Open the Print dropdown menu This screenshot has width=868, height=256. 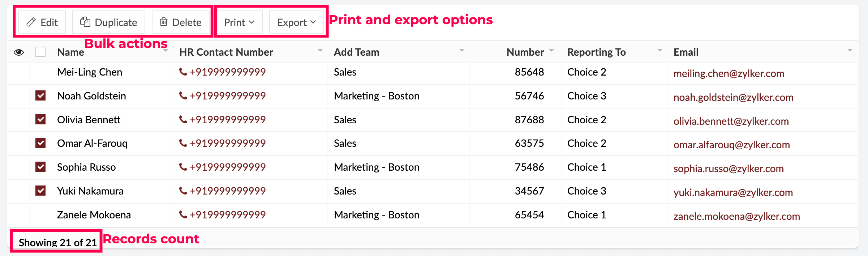click(239, 22)
